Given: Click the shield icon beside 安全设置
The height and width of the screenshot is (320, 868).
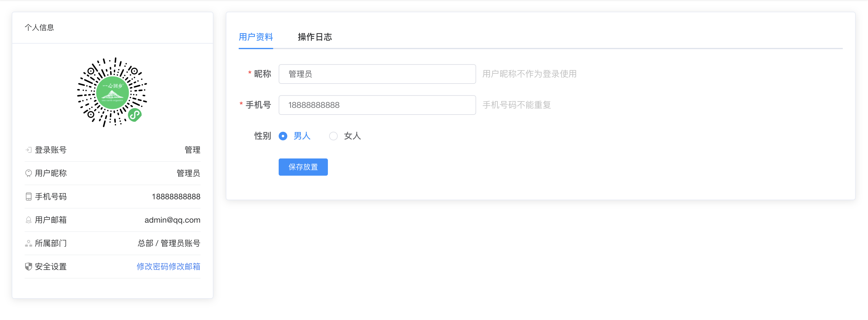Looking at the screenshot, I should coord(28,267).
